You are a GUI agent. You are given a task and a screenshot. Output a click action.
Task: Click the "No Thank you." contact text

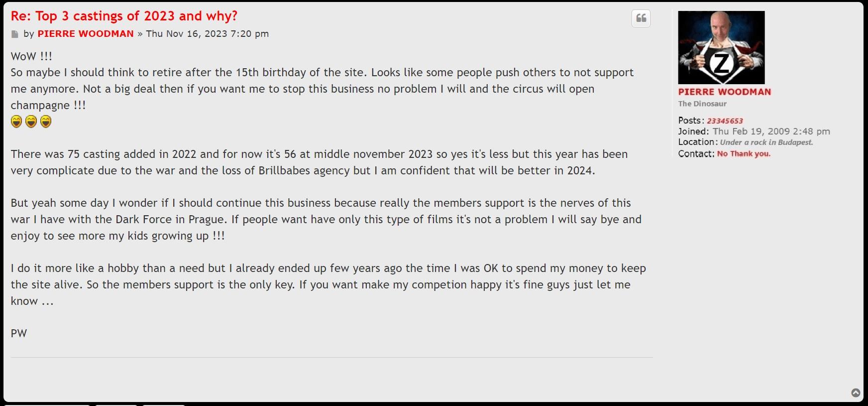[744, 154]
